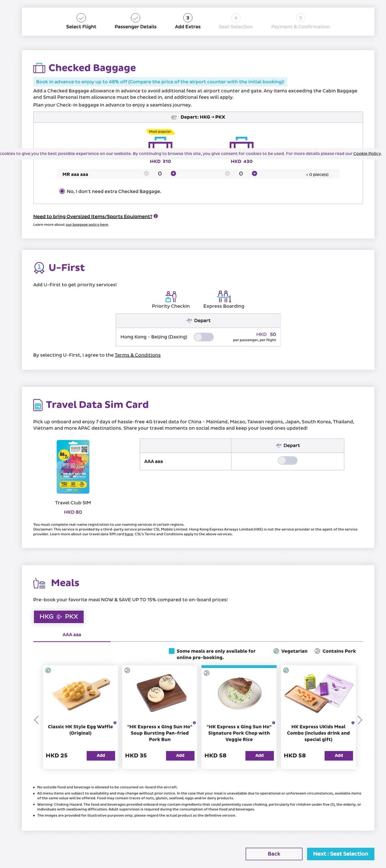Show previous meals with left carousel arrow
This screenshot has width=386, height=868.
[x=37, y=720]
